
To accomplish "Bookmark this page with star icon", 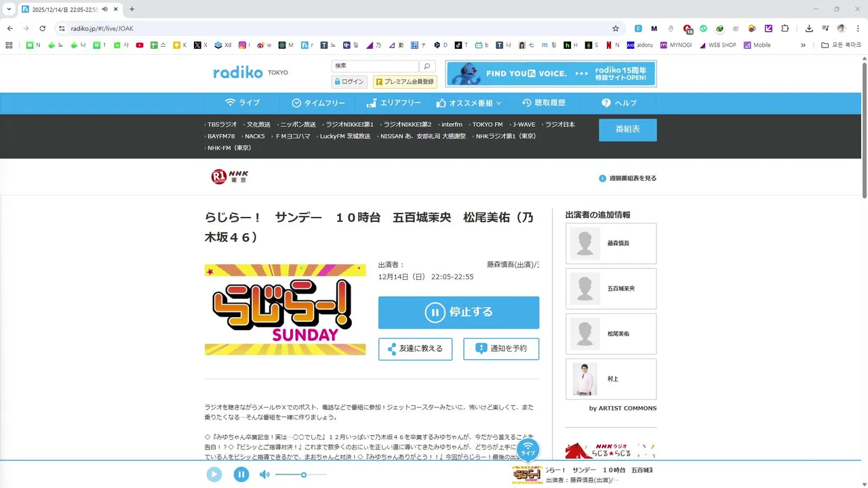I will [616, 28].
